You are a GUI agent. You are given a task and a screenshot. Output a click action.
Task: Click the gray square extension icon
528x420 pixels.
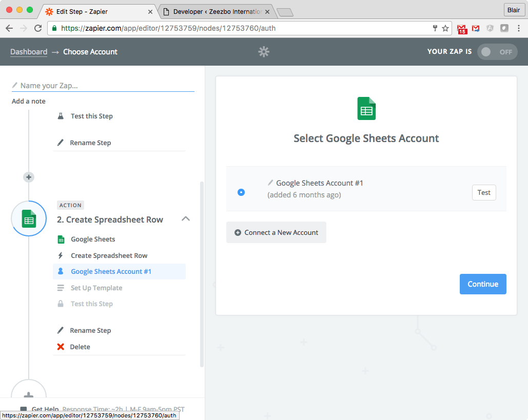(504, 28)
